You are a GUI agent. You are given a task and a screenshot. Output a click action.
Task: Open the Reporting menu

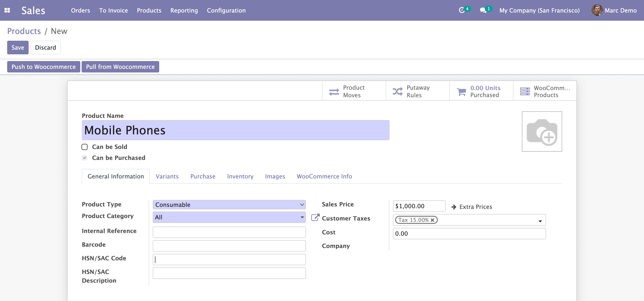pyautogui.click(x=184, y=10)
